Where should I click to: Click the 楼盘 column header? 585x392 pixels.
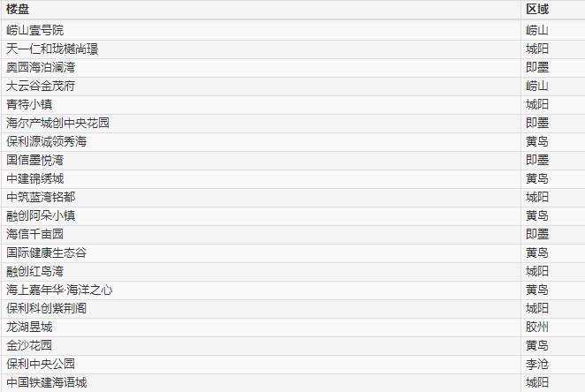pyautogui.click(x=18, y=9)
